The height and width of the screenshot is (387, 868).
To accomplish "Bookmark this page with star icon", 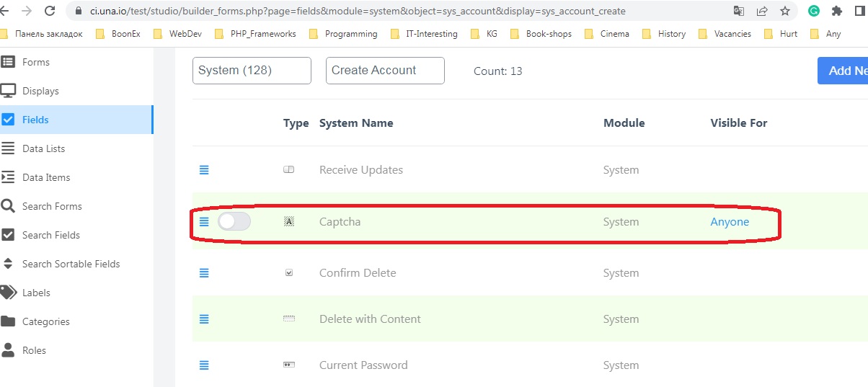I will tap(785, 11).
